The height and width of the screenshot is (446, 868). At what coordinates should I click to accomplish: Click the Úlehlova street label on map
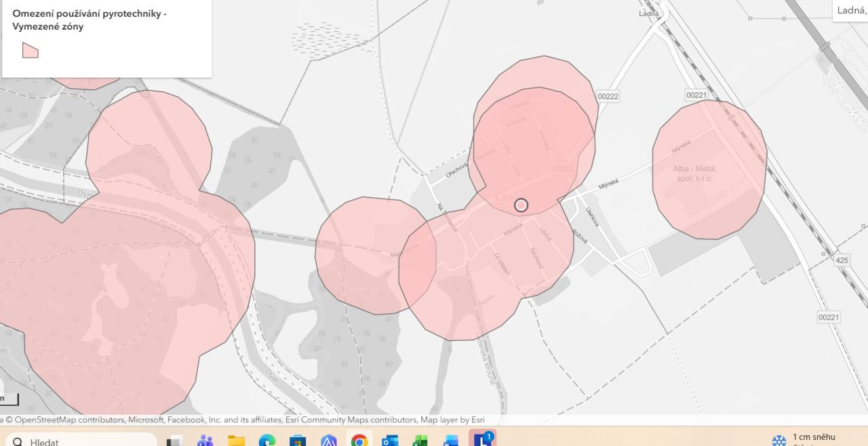point(592,217)
